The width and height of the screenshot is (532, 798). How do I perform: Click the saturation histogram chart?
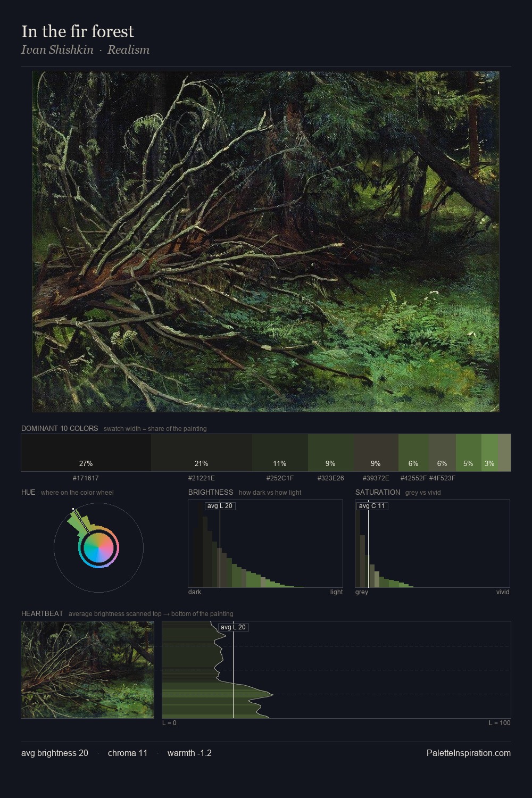pos(433,544)
